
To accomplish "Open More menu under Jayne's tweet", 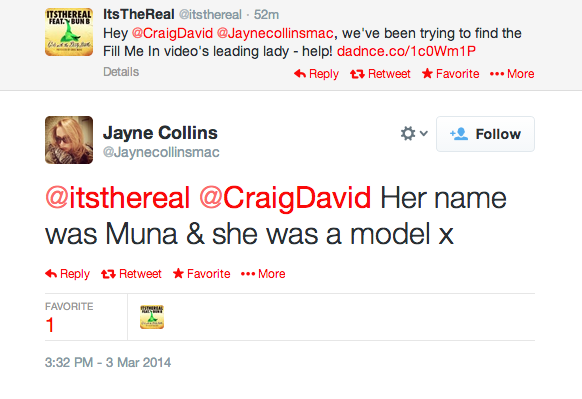I will [x=263, y=274].
